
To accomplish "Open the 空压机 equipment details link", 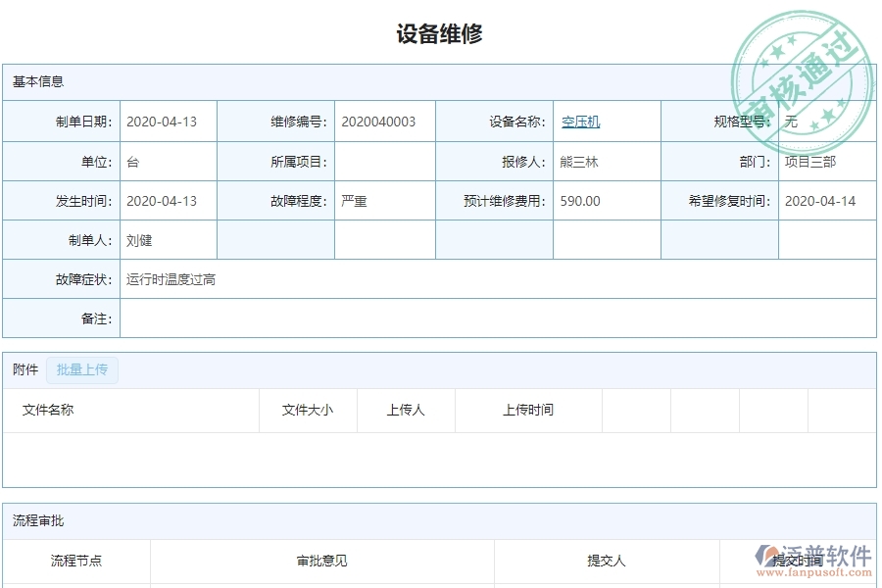I will (579, 122).
